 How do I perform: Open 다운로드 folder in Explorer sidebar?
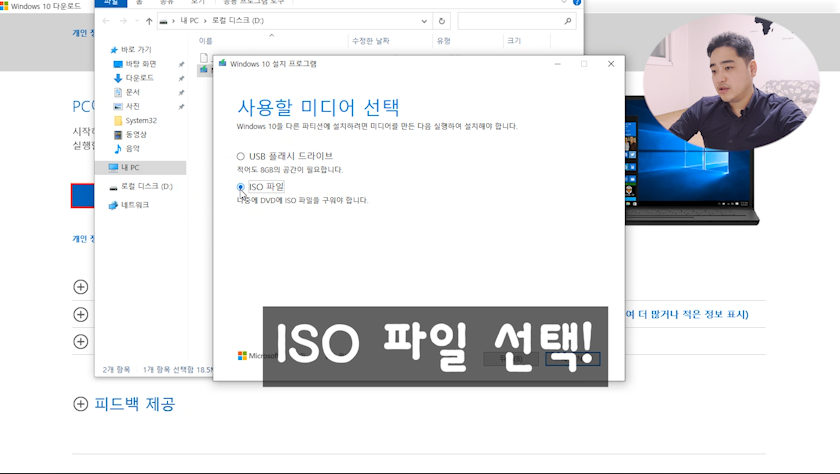pos(139,78)
